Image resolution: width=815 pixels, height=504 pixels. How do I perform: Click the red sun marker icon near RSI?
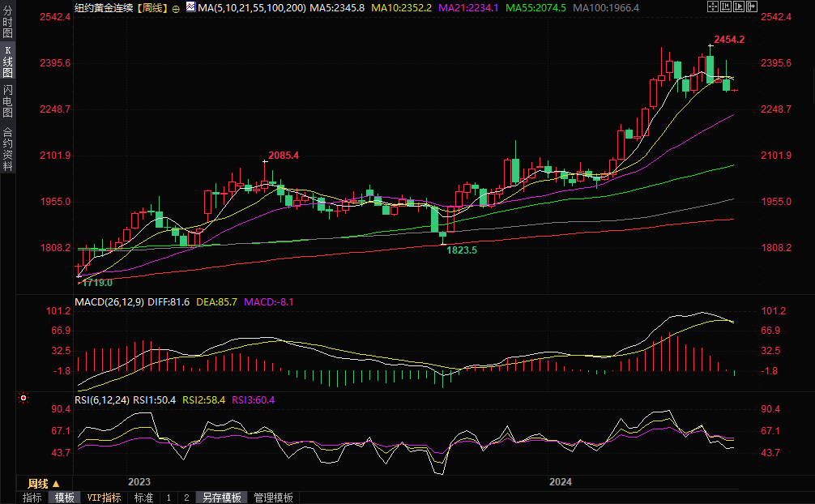(x=23, y=398)
